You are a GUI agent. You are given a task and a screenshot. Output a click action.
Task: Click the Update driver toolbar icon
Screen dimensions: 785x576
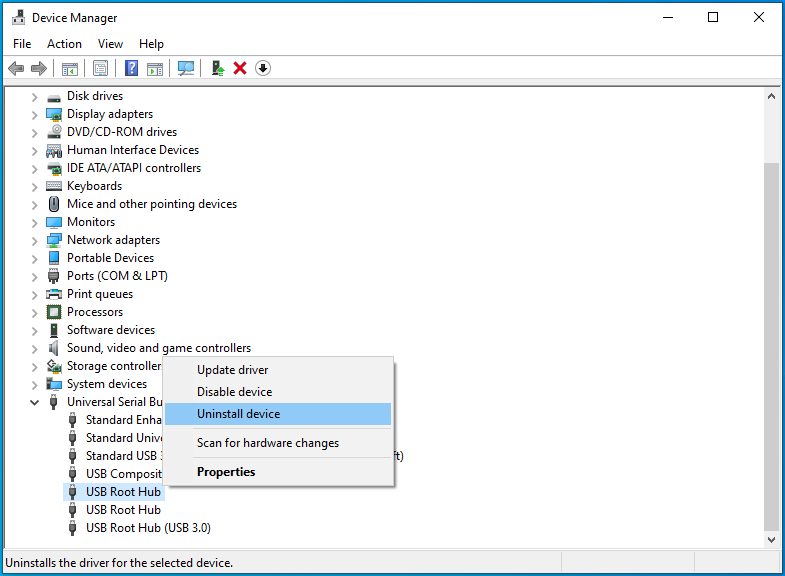click(217, 68)
